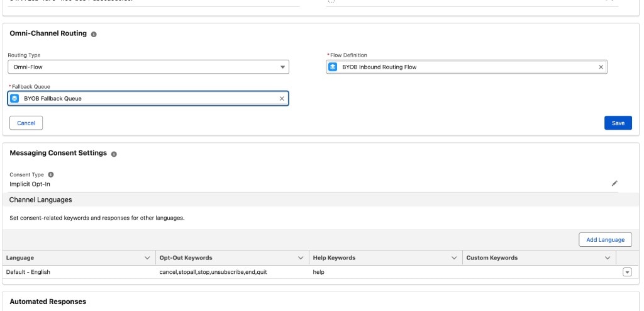
Task: Open the Routing Type dropdown
Action: click(148, 67)
